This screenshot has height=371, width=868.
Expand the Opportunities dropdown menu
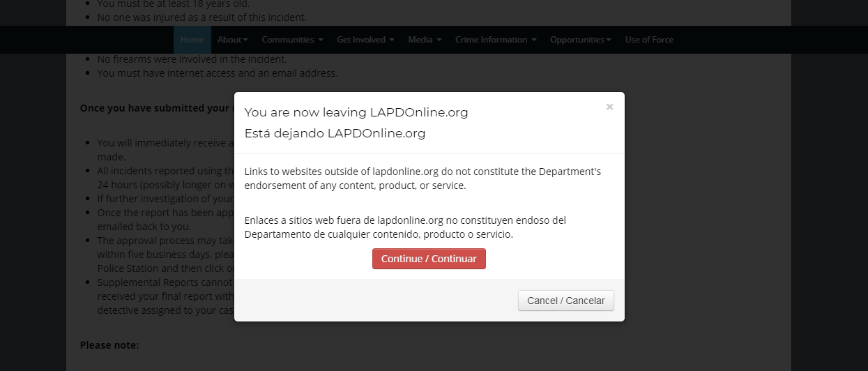(x=580, y=40)
